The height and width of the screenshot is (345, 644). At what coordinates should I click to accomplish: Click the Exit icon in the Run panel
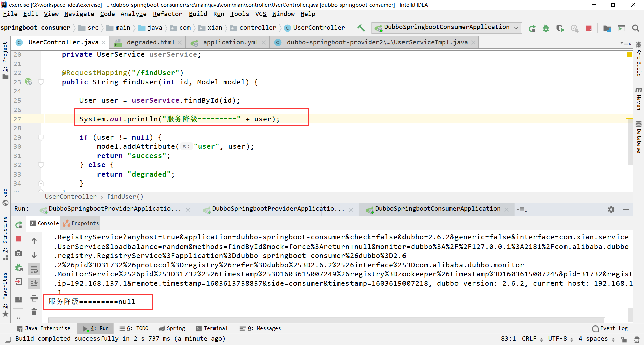pyautogui.click(x=19, y=282)
